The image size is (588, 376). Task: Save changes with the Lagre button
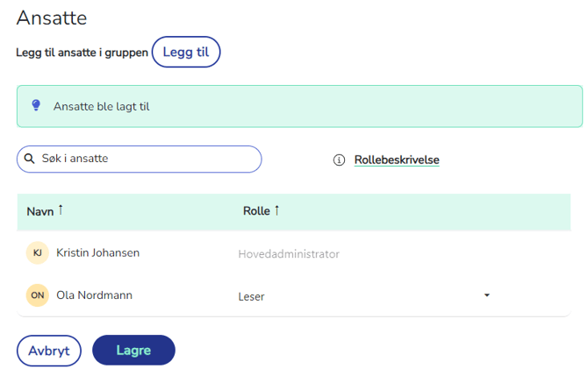(x=133, y=351)
